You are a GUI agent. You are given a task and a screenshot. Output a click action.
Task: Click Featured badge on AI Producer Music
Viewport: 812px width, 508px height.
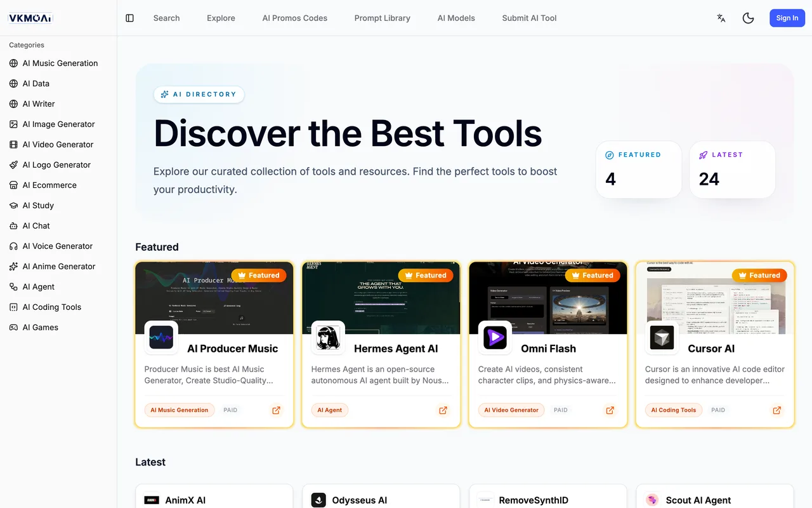pos(259,276)
